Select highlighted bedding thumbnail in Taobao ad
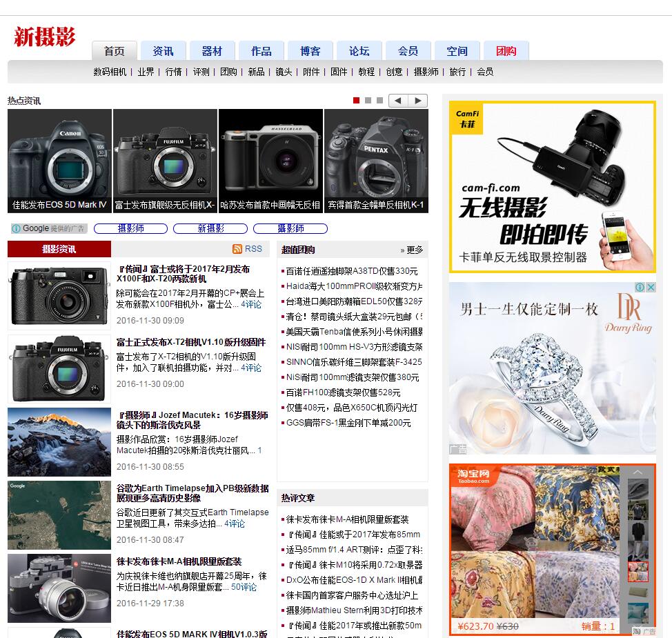The image size is (672, 638). coord(638,572)
